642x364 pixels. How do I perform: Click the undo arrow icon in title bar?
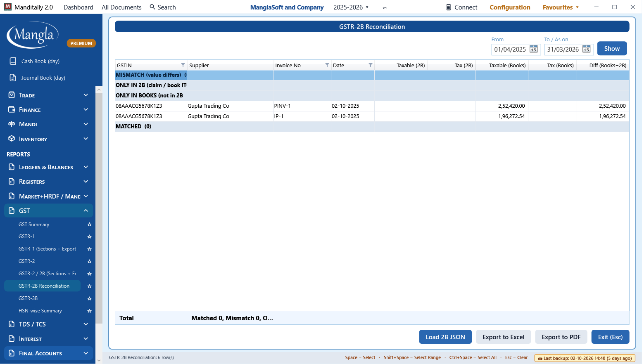pos(385,7)
